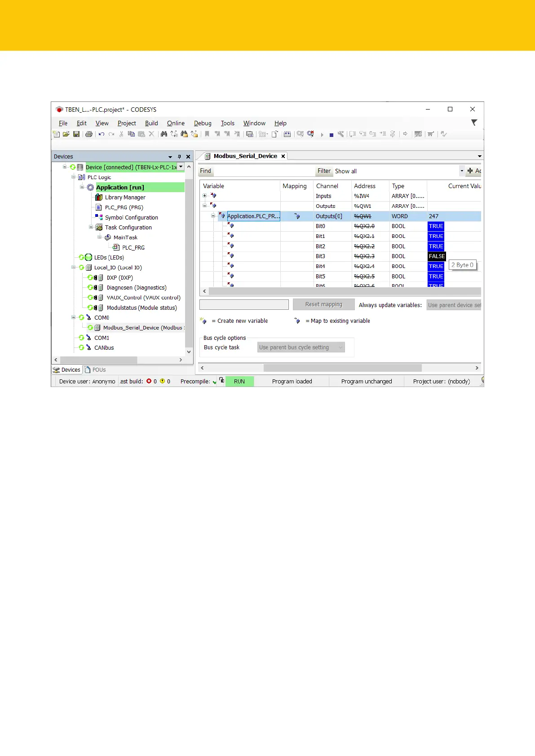The width and height of the screenshot is (535, 756).
Task: Click the Build menu
Action: click(151, 123)
